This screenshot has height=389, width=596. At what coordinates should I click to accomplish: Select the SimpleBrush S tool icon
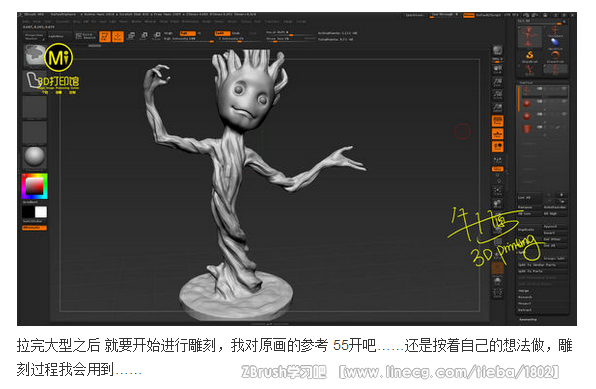pyautogui.click(x=529, y=56)
